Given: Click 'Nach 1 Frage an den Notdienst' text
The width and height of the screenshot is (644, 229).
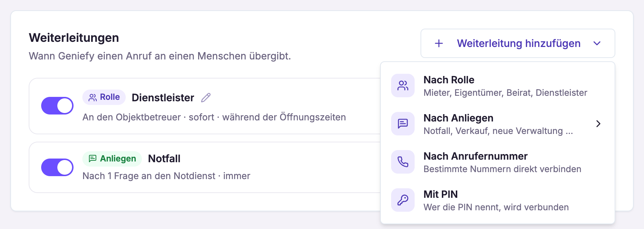Looking at the screenshot, I should tap(149, 176).
